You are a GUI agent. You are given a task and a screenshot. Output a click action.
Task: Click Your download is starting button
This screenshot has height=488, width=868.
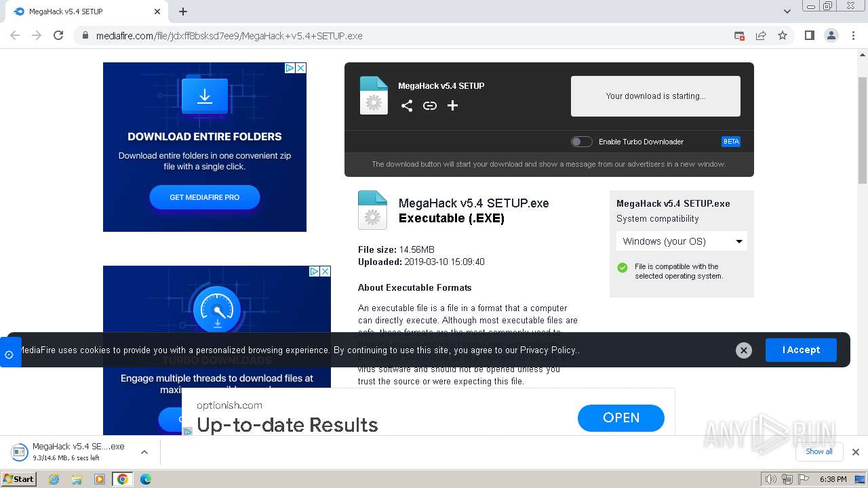pos(656,96)
